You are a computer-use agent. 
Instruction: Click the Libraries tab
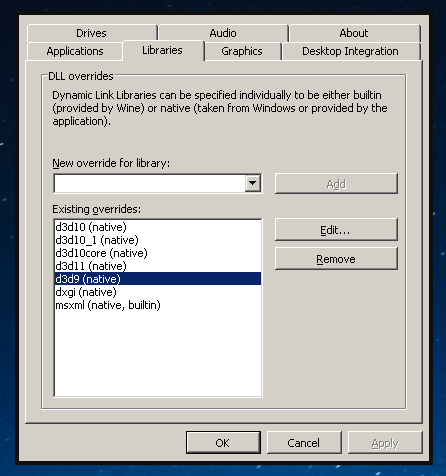coord(163,50)
